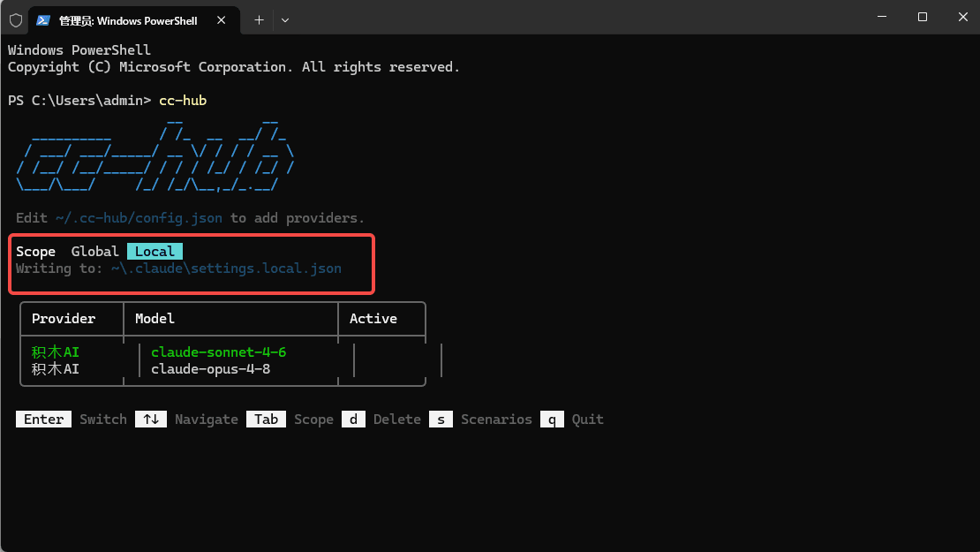Click the Enter key hint
Image resolution: width=980 pixels, height=552 pixels.
[x=44, y=420]
